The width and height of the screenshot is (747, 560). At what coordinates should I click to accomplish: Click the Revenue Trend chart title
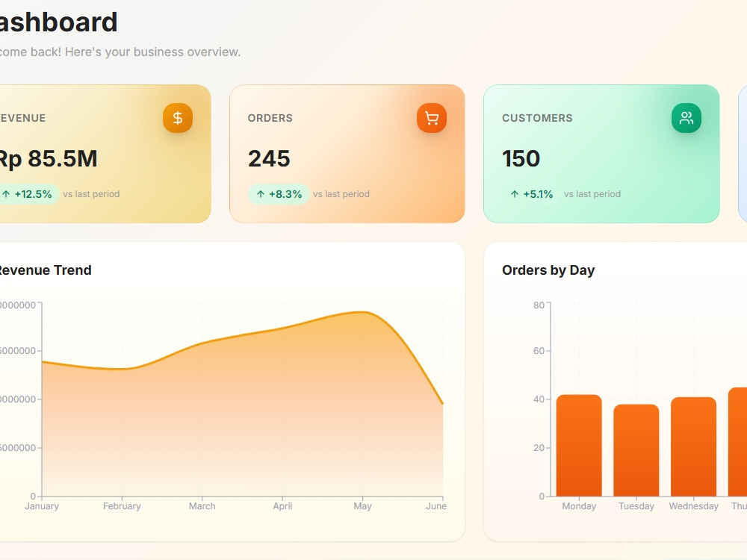(45, 270)
